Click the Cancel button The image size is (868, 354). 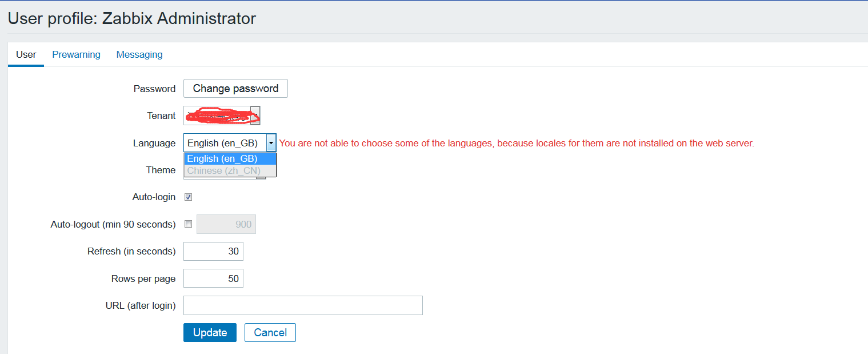270,332
